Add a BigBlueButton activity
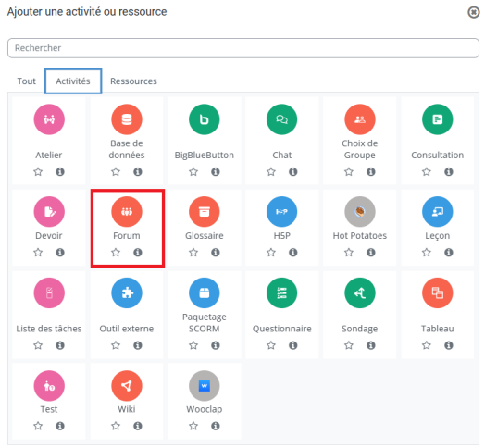 (205, 119)
